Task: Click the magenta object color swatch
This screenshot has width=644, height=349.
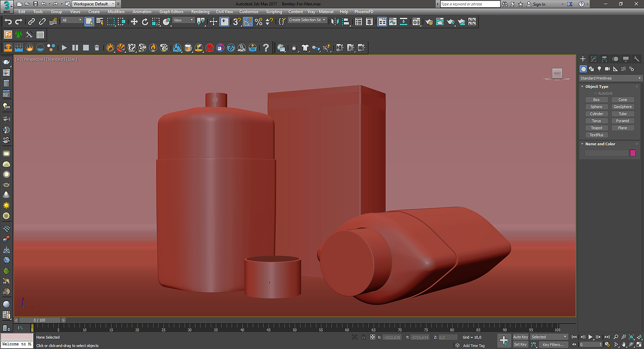Action: coord(632,153)
